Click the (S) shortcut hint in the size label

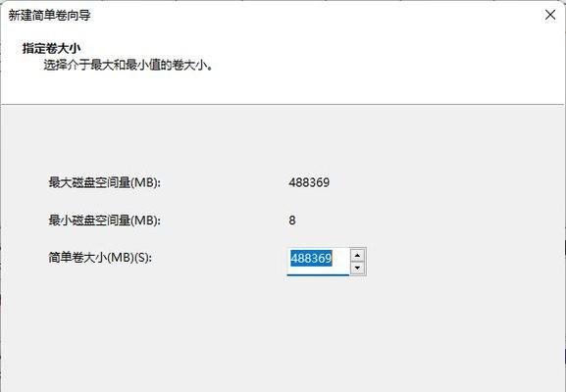click(143, 258)
